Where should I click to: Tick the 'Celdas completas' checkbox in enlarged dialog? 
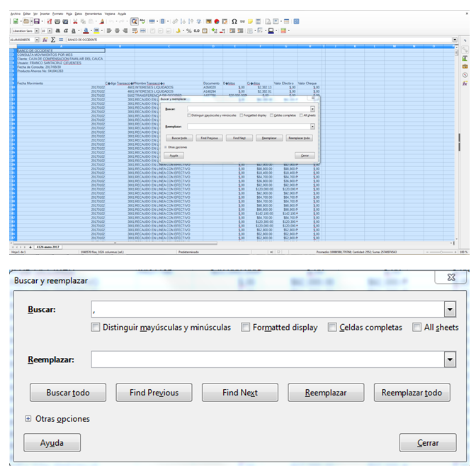click(x=332, y=328)
